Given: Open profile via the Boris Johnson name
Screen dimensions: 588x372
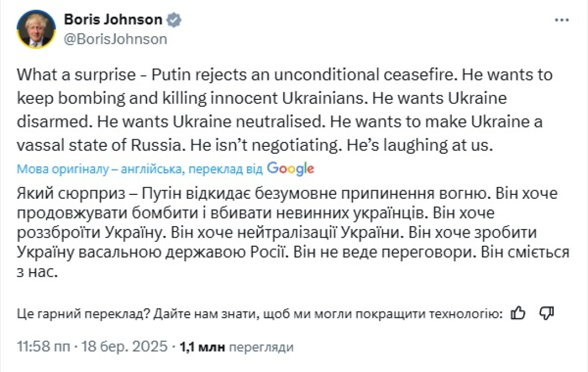Looking at the screenshot, I should [x=112, y=19].
